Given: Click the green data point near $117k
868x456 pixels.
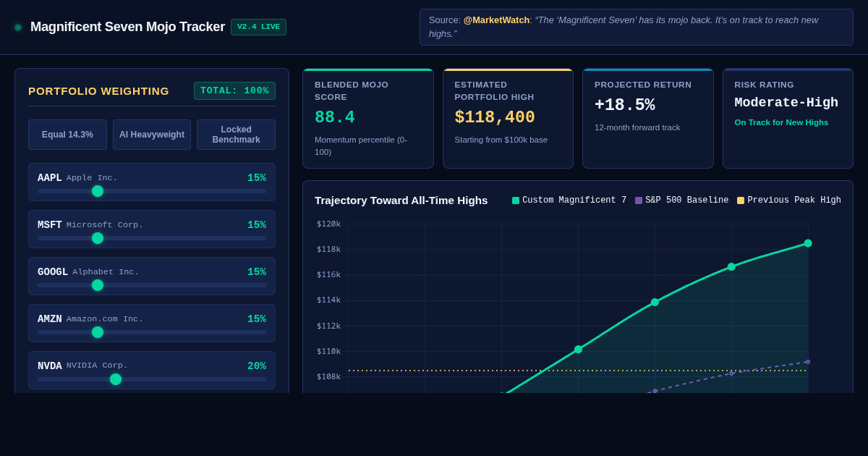Looking at the screenshot, I should coord(731,266).
